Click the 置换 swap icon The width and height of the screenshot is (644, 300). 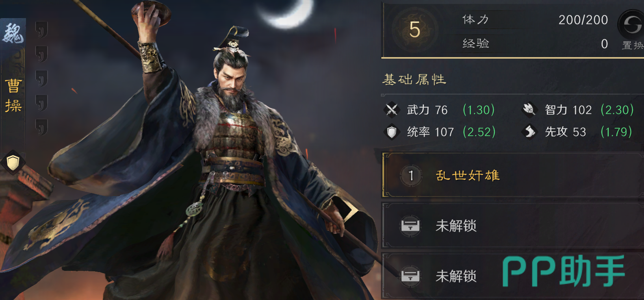pyautogui.click(x=631, y=24)
